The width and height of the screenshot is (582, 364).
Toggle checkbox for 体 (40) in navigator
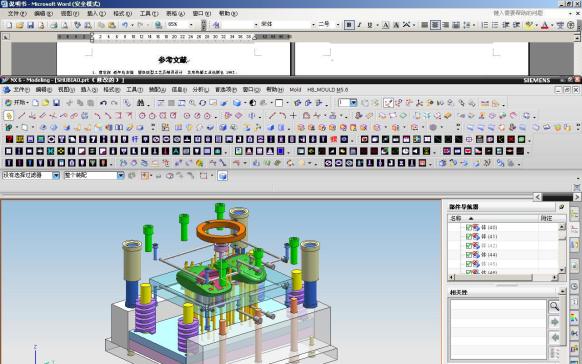(x=469, y=227)
